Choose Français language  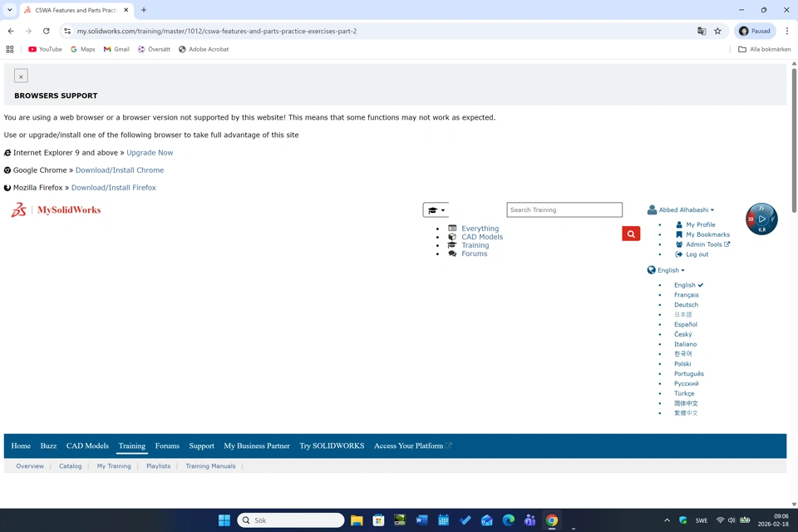[x=686, y=295]
